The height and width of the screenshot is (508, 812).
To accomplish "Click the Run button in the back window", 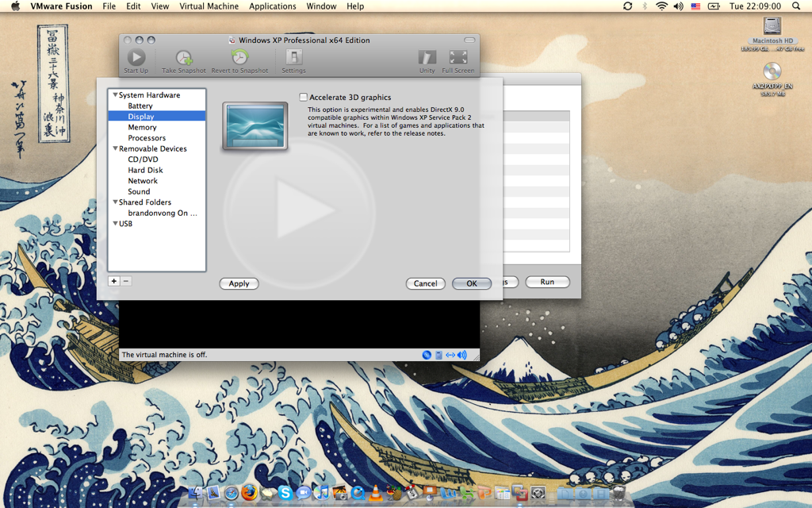I will 547,282.
